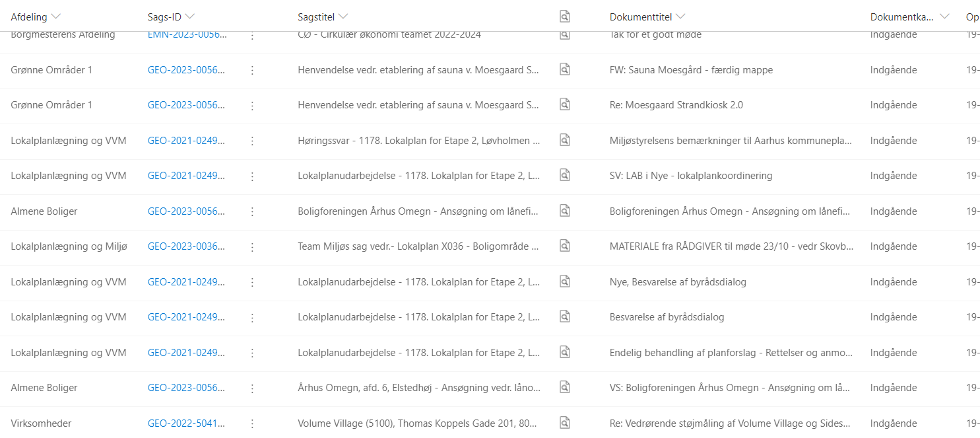The width and height of the screenshot is (980, 438).
Task: Open Sags-ID column dropdown
Action: [x=190, y=17]
